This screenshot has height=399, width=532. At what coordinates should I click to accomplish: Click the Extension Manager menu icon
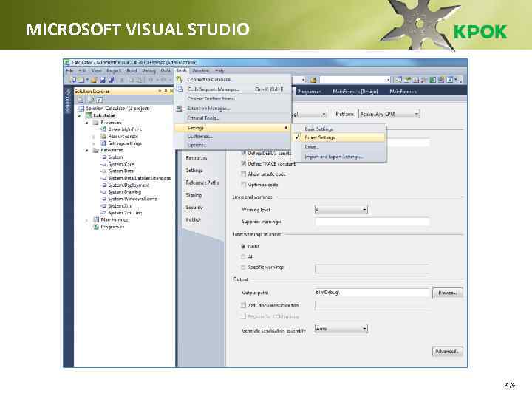tap(179, 108)
